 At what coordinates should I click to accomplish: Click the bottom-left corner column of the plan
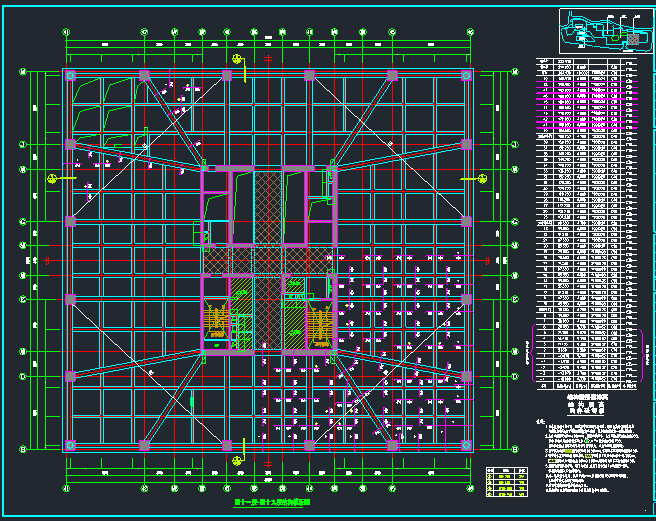[69, 445]
